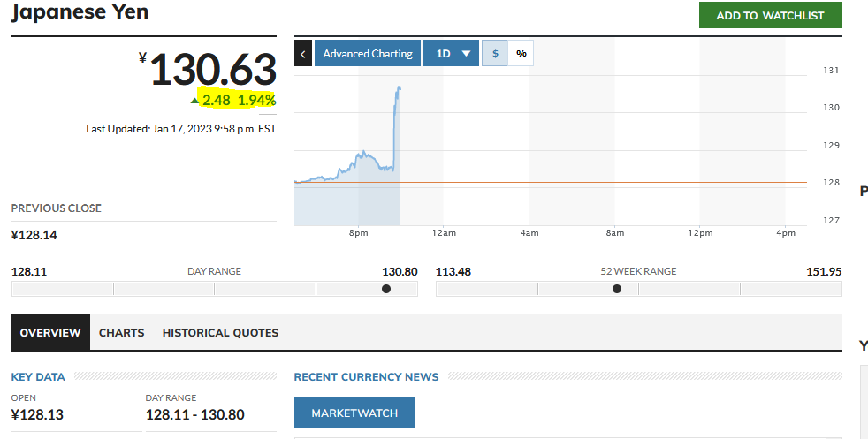This screenshot has width=868, height=439.
Task: Click the 131 price axis label
Action: [831, 70]
